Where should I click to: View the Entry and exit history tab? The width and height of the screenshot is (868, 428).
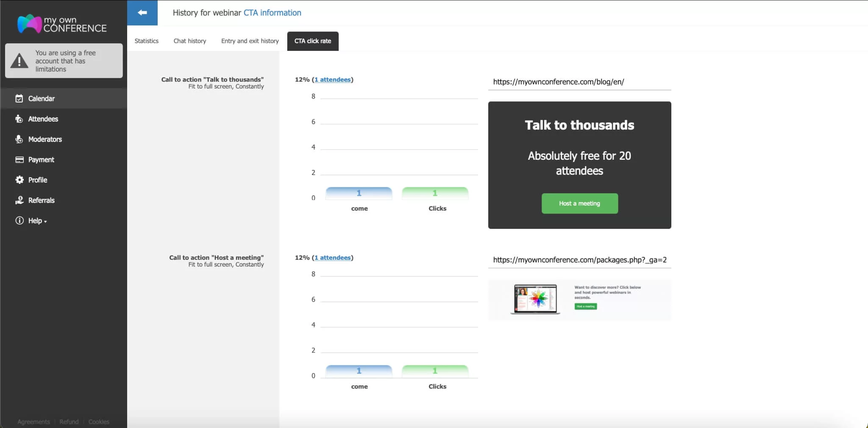coord(249,41)
